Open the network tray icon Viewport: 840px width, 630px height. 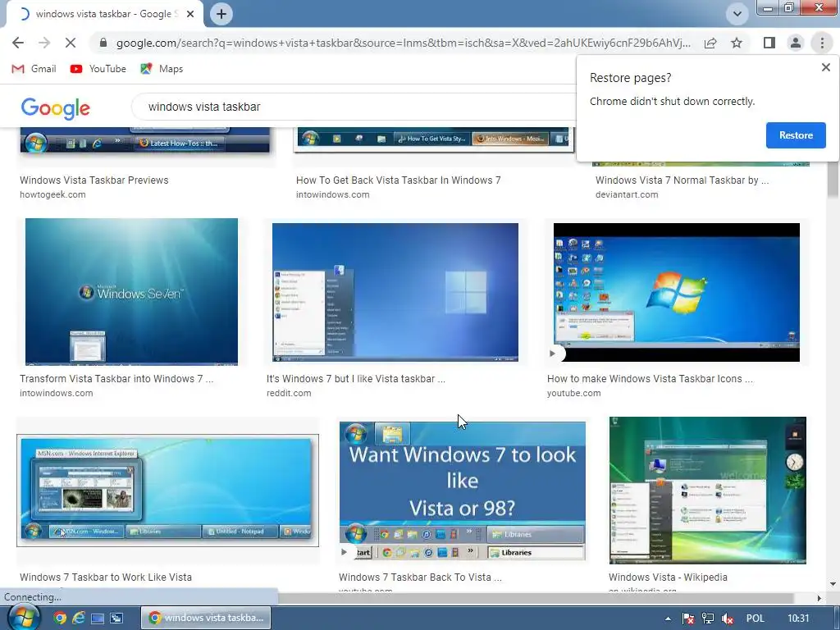pos(708,619)
